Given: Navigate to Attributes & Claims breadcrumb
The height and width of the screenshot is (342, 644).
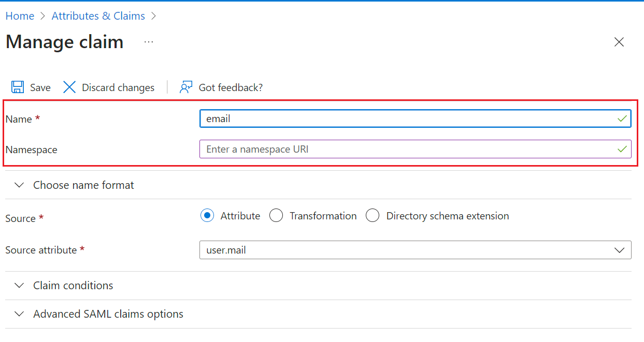Looking at the screenshot, I should pyautogui.click(x=98, y=16).
